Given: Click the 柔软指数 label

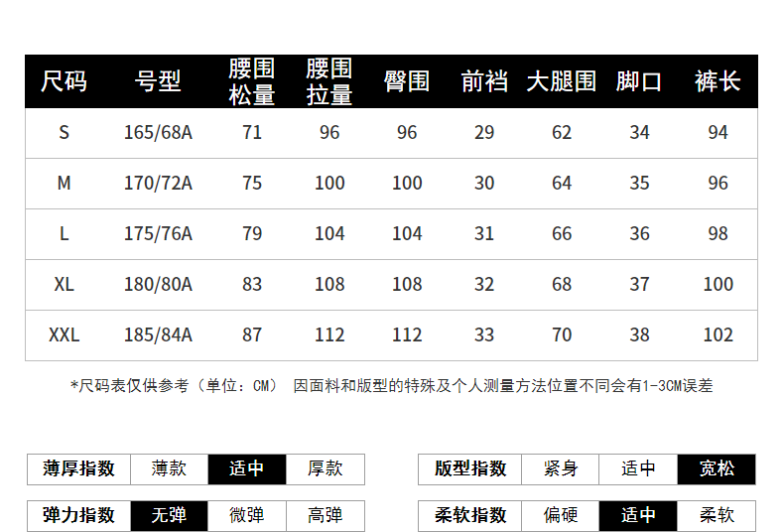Looking at the screenshot, I should coord(470,515).
